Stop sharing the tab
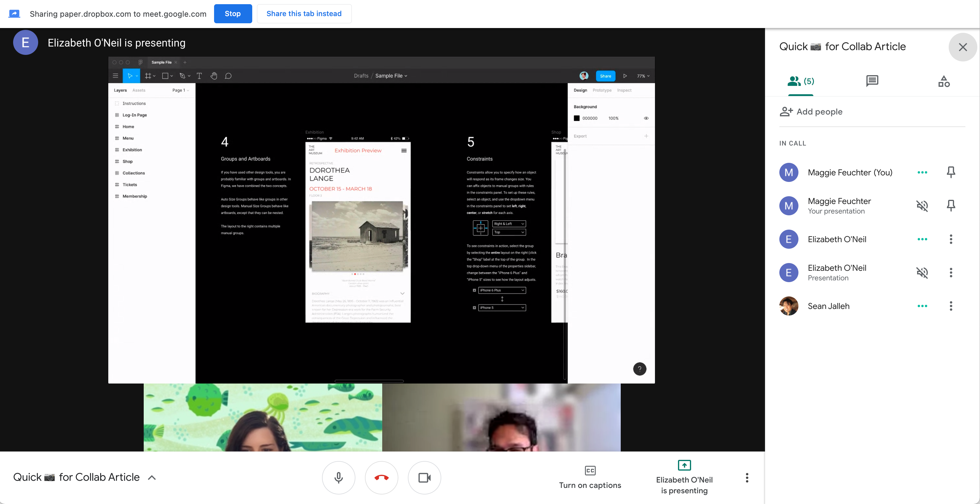The height and width of the screenshot is (504, 980). click(233, 14)
